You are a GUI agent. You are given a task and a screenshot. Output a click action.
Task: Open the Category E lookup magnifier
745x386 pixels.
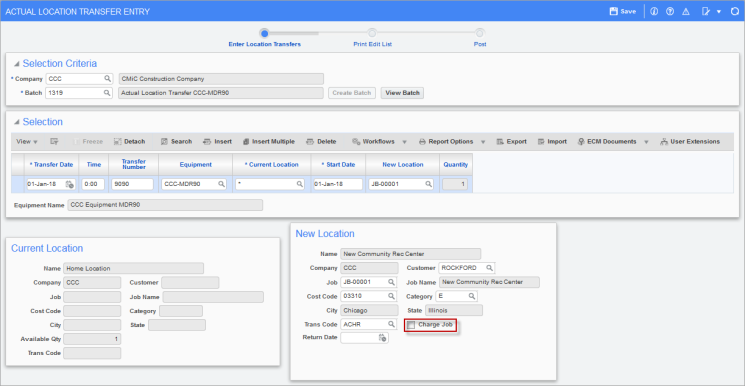coord(472,296)
